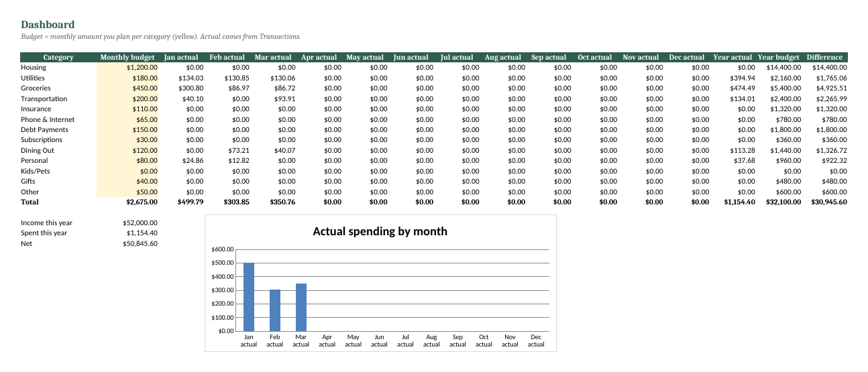Select Groceries Feb actual value $86.97

pos(239,88)
